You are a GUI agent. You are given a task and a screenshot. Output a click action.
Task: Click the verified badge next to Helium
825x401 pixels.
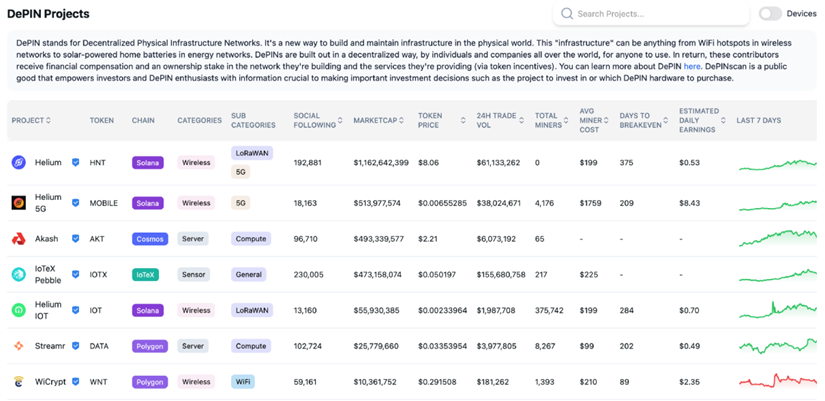[x=75, y=162]
